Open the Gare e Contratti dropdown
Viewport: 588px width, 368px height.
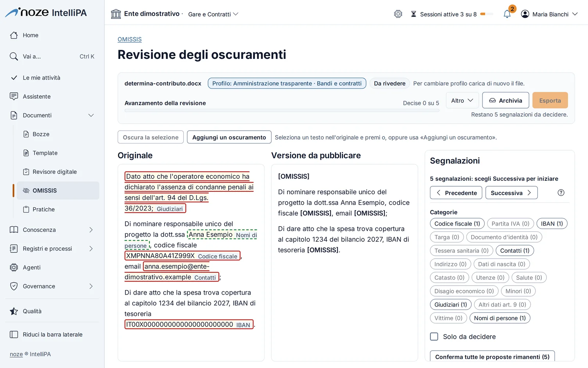tap(213, 14)
